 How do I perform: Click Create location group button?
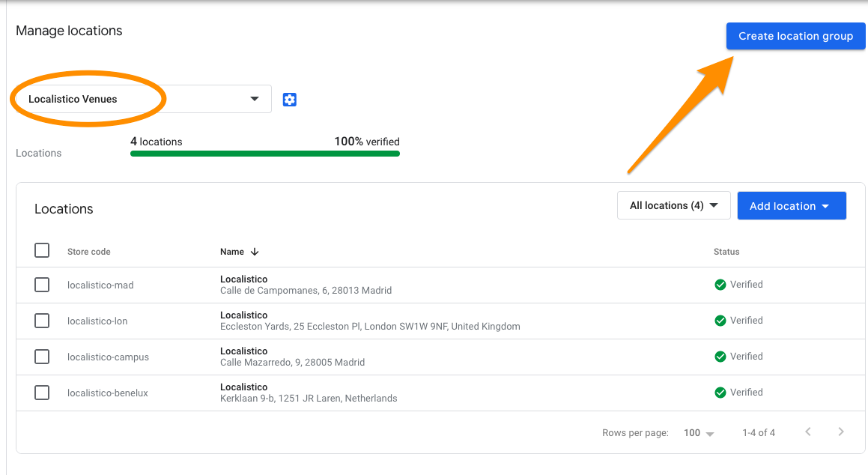click(x=795, y=36)
